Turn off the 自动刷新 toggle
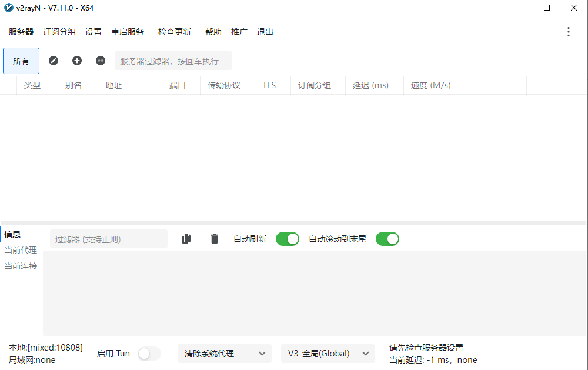The image size is (588, 370). (x=287, y=239)
